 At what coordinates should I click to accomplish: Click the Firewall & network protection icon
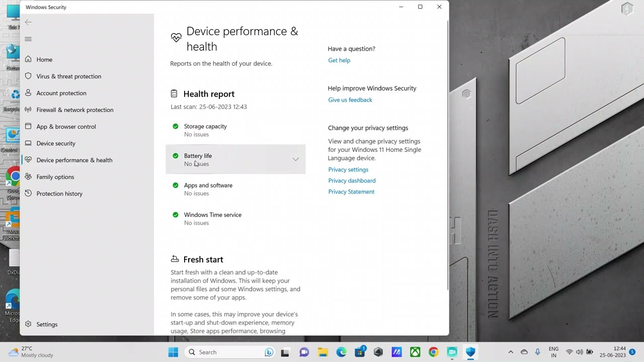click(x=28, y=110)
